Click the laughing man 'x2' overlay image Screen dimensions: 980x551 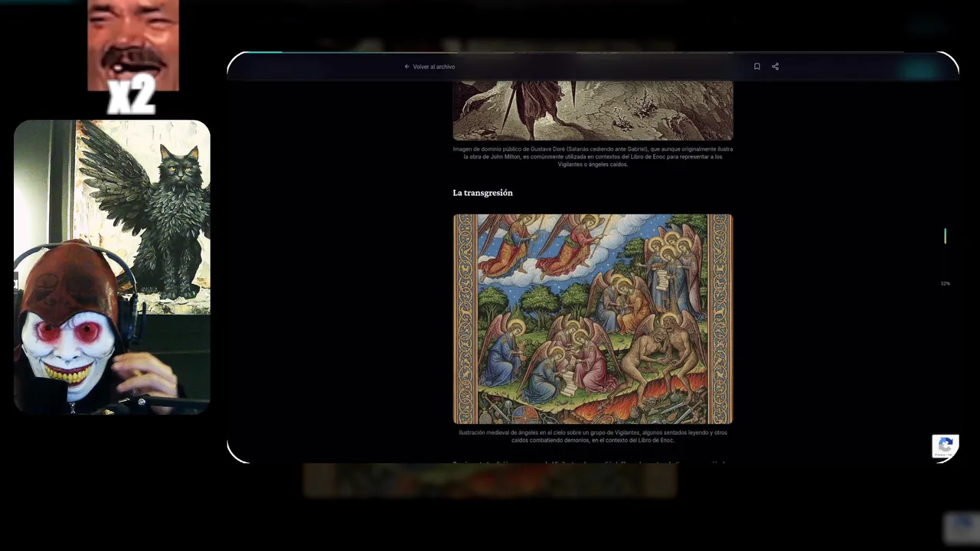pos(132,57)
